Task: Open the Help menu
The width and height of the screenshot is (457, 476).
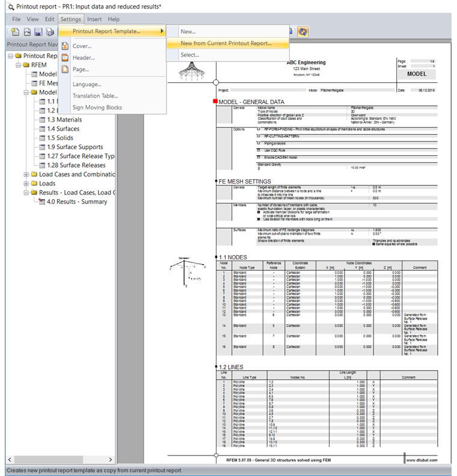Action: 114,19
